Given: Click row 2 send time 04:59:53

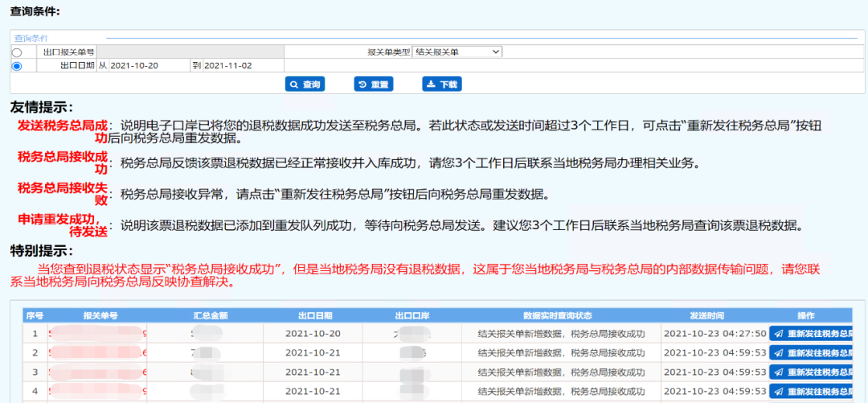Looking at the screenshot, I should [714, 353].
